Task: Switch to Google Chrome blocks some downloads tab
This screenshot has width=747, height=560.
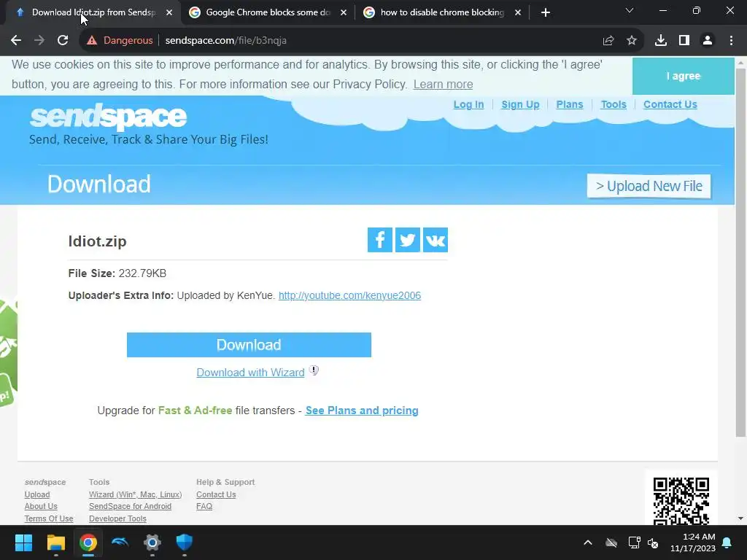Action: 268,12
